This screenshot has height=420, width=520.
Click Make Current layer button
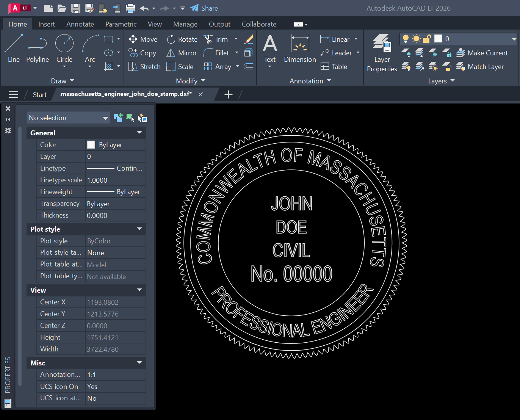pos(482,53)
